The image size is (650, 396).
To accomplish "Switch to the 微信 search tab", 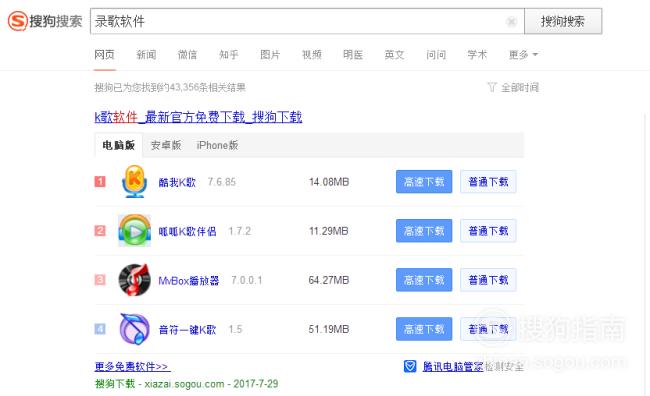I will (x=187, y=54).
